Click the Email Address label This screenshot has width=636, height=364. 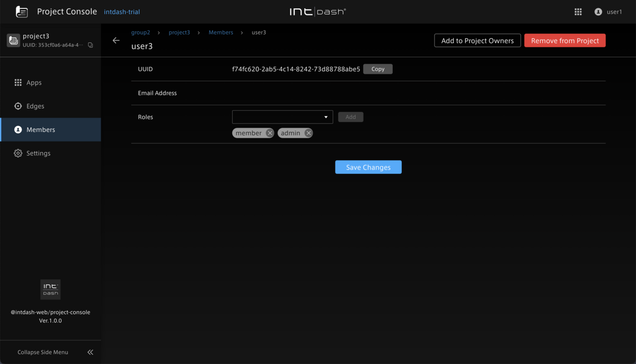point(157,93)
